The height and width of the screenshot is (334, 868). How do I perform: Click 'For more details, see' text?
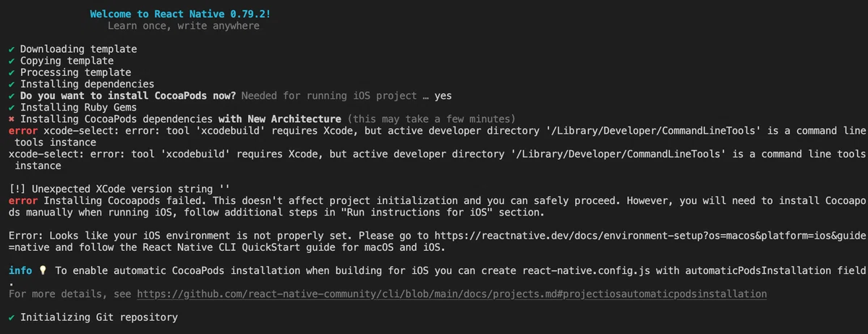coord(69,294)
